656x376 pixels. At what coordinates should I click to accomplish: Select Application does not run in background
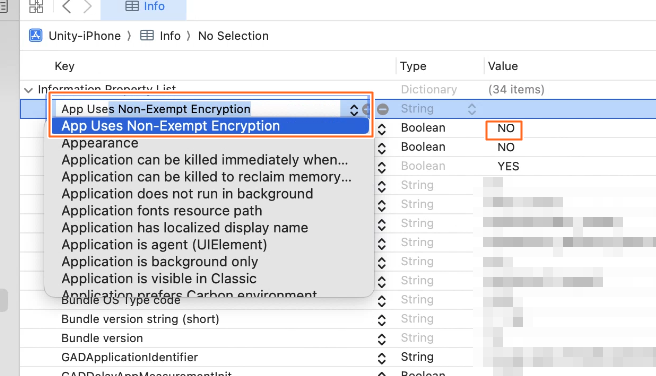[x=187, y=194]
